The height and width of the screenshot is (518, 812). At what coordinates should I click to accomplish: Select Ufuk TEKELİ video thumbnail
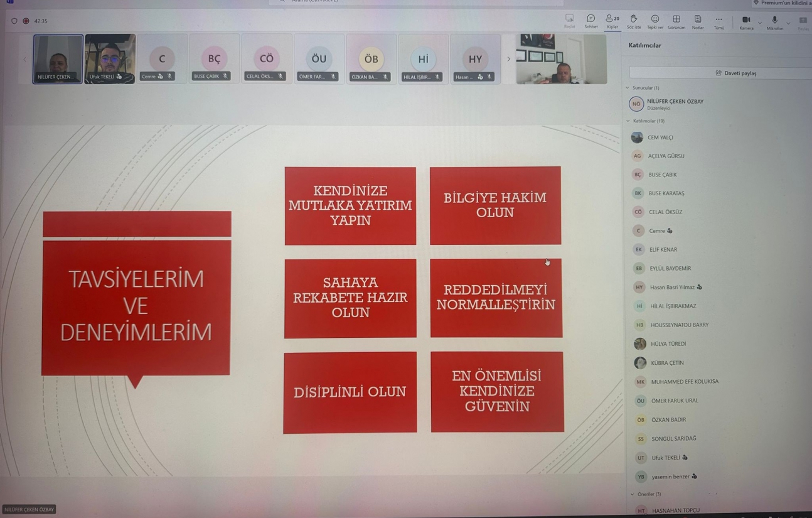110,58
